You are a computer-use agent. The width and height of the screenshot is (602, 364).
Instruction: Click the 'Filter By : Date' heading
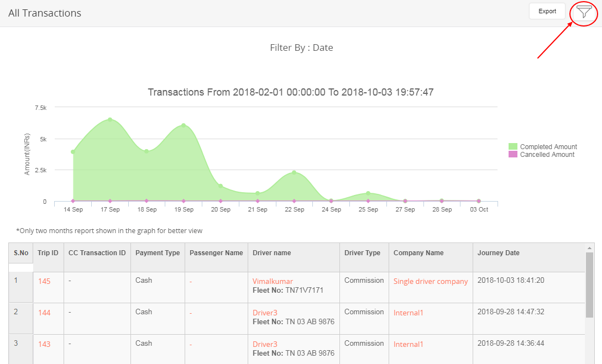pos(301,48)
